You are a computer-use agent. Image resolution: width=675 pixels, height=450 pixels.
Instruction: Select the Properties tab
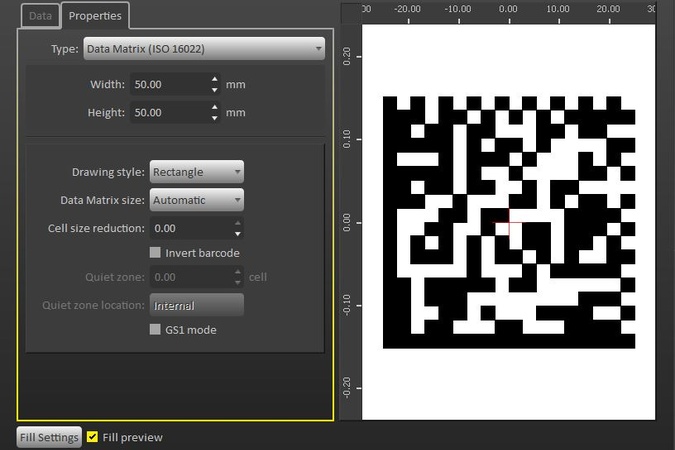point(95,16)
